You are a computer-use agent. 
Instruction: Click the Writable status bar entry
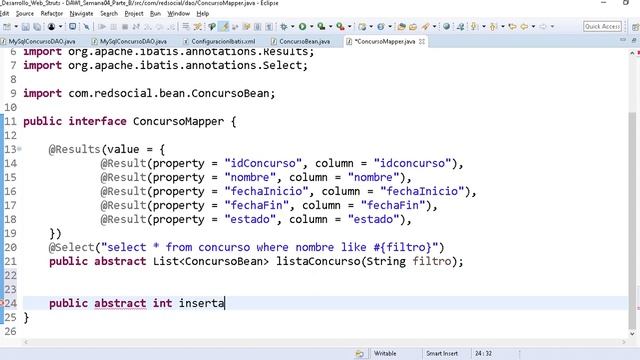(x=385, y=353)
